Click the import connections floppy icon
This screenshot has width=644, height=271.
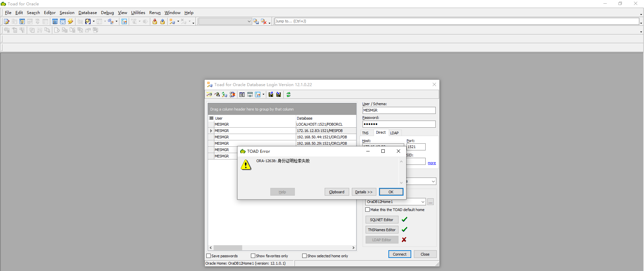tap(278, 94)
